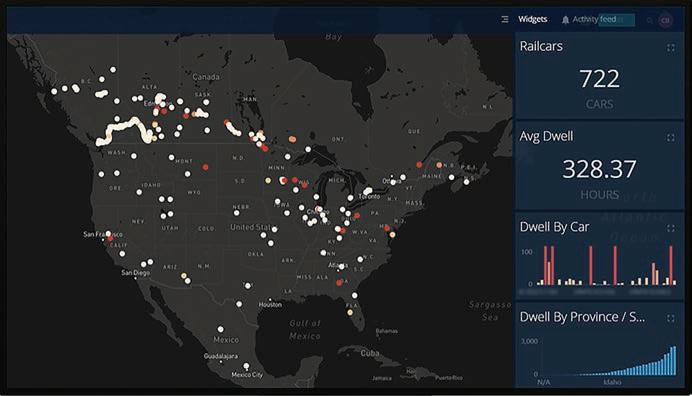The image size is (692, 396).
Task: Click the railcar marker at Mexico City
Action: point(246,366)
